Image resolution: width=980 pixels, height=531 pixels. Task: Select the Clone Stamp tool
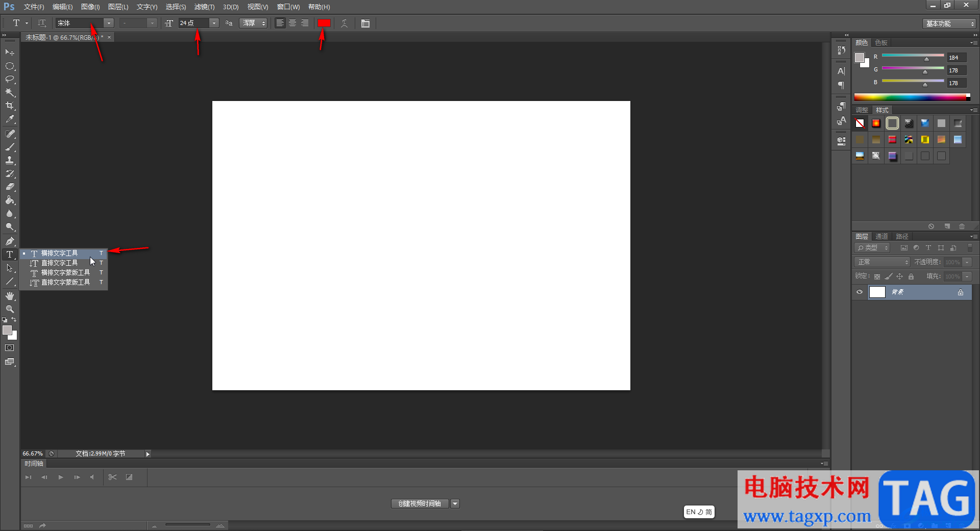tap(10, 160)
